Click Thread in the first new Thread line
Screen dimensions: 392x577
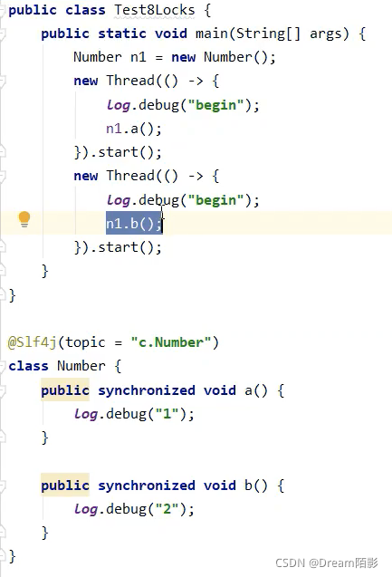click(x=130, y=81)
